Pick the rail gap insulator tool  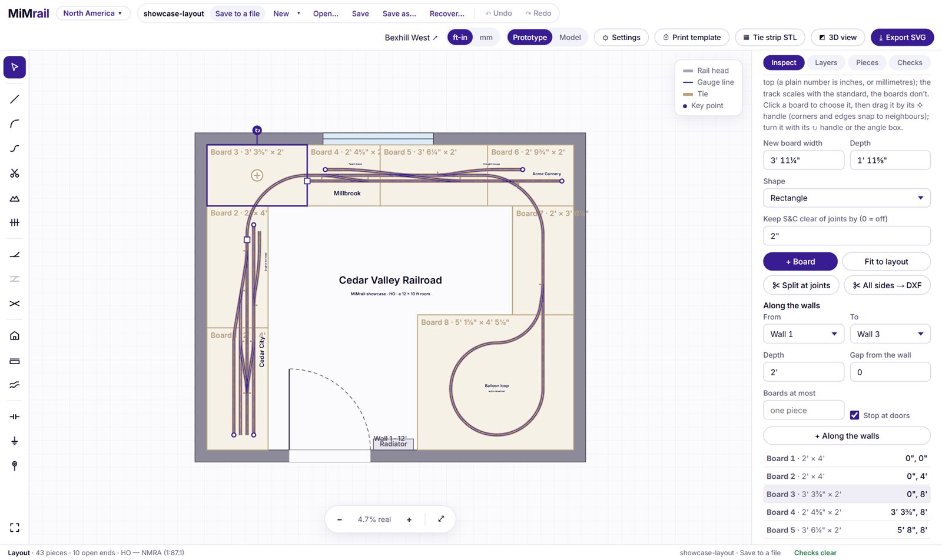[15, 416]
